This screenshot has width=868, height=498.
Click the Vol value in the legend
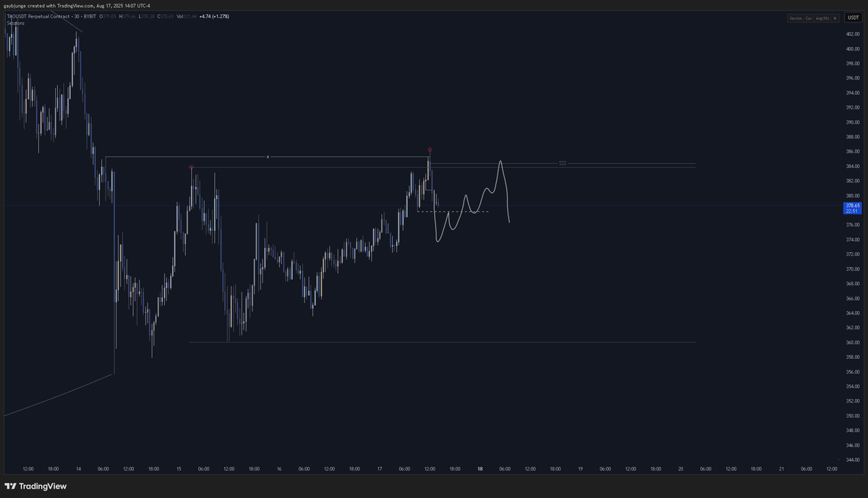click(190, 16)
